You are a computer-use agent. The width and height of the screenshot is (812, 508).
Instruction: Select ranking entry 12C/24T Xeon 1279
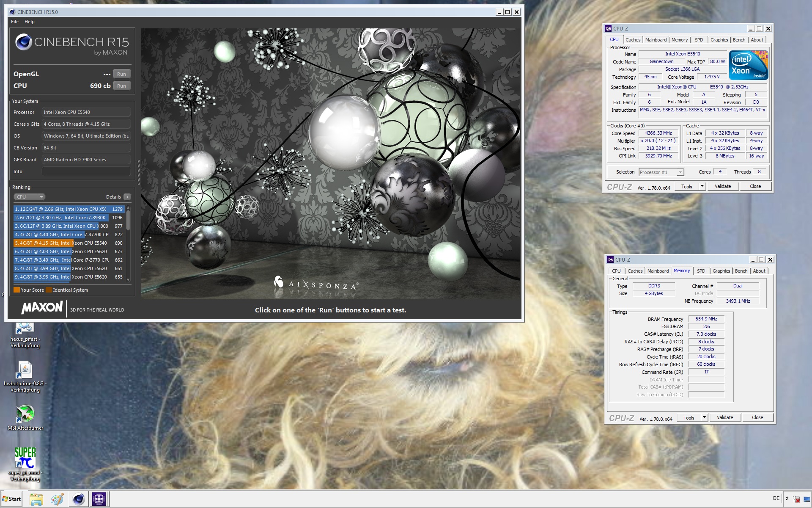point(69,209)
